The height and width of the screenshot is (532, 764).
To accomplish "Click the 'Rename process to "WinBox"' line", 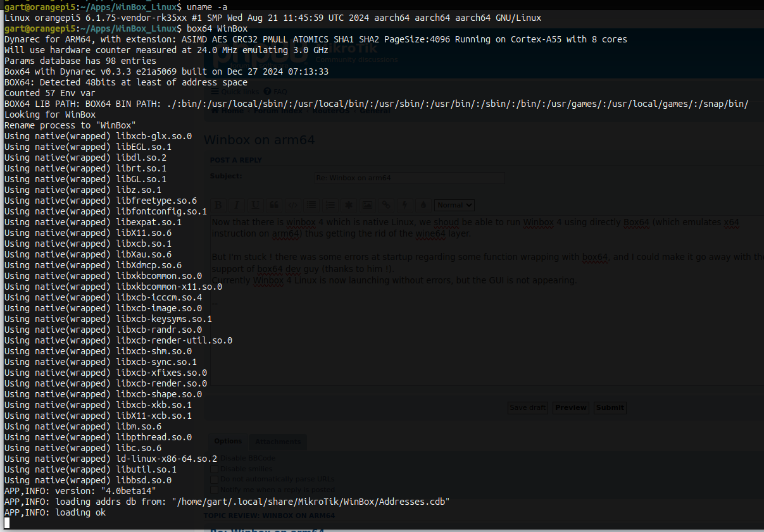I will tap(70, 125).
